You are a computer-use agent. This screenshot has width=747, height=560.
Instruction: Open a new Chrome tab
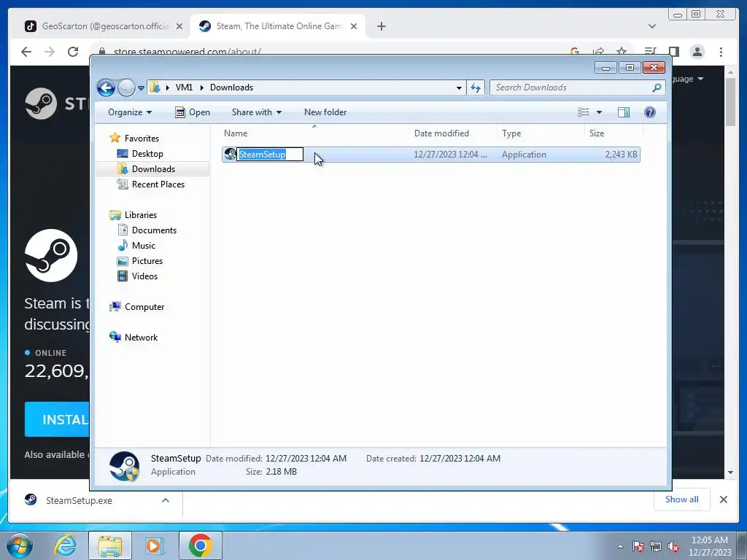pos(381,26)
